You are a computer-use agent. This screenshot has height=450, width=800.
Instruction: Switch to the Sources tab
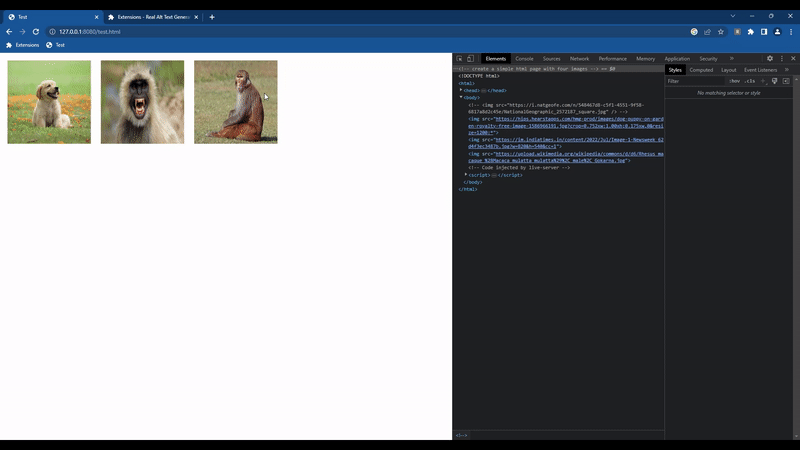551,59
